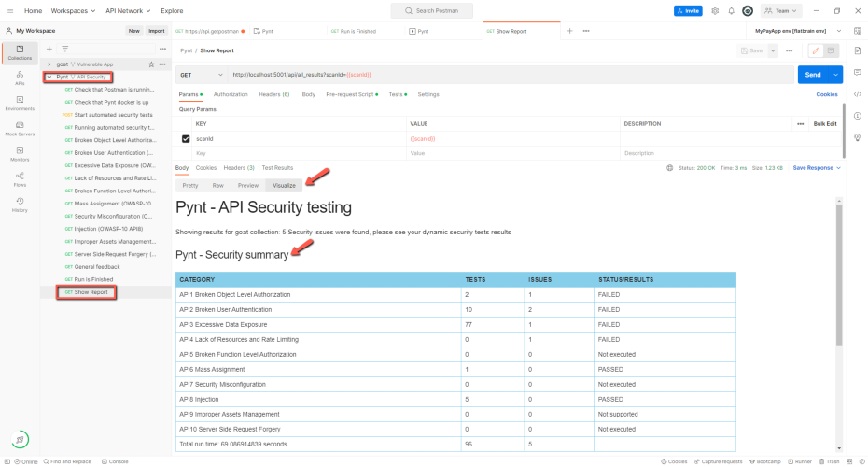Viewport: 868px width, 467px height.
Task: Click the Search Postman field
Action: [x=432, y=10]
